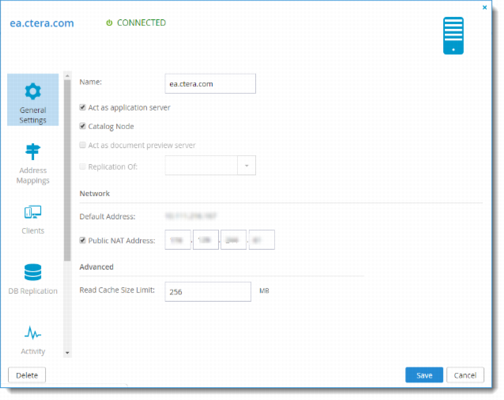Click the second NAT address octet field
Viewport: 504px width, 400px height.
pyautogui.click(x=206, y=240)
